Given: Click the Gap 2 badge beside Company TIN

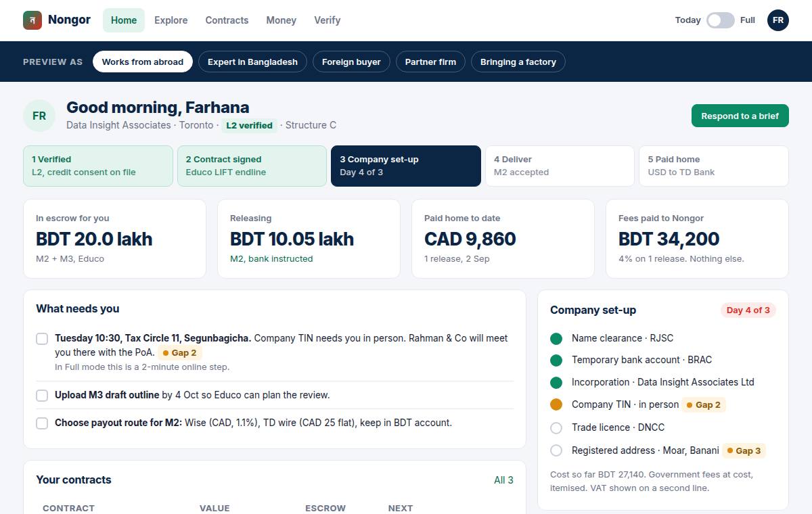Looking at the screenshot, I should 704,404.
